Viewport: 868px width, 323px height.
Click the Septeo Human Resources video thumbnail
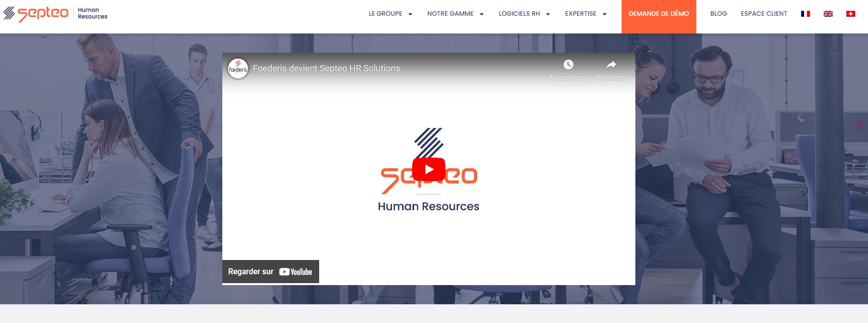(x=429, y=169)
